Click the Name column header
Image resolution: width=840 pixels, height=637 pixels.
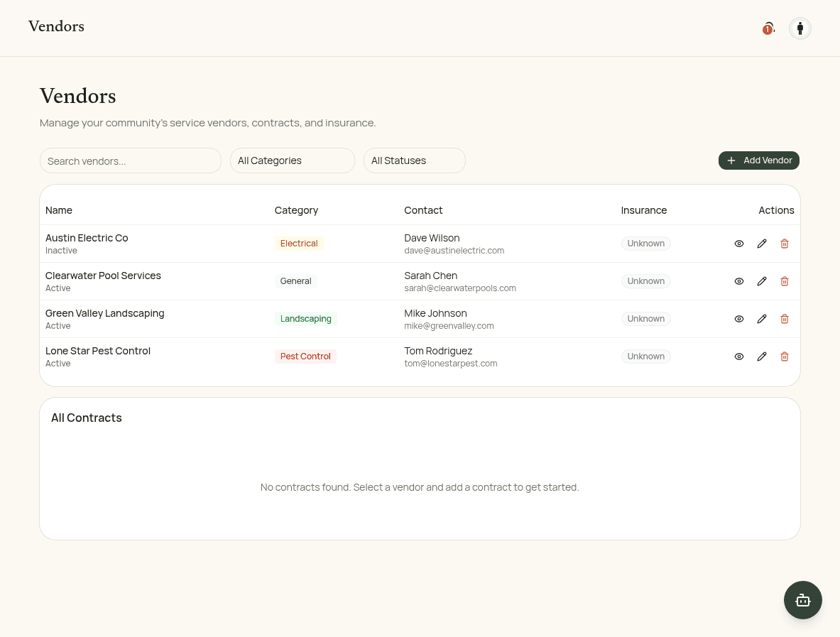point(59,210)
